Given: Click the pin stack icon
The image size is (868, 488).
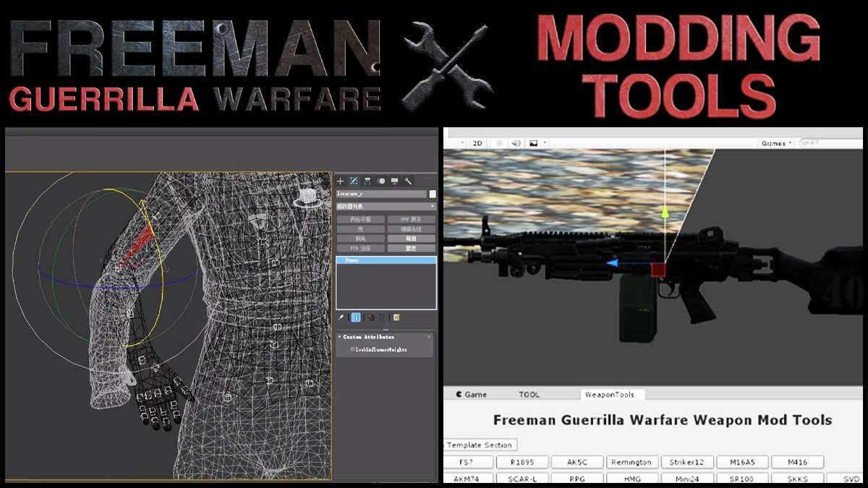Looking at the screenshot, I should (x=341, y=317).
